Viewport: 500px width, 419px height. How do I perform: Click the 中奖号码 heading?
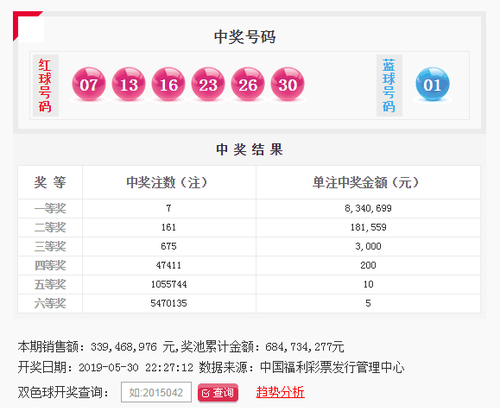pyautogui.click(x=245, y=37)
